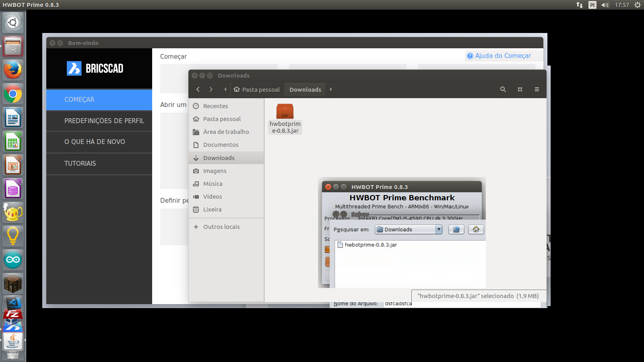Go back in Downloads file manager
This screenshot has width=644, height=362.
198,89
